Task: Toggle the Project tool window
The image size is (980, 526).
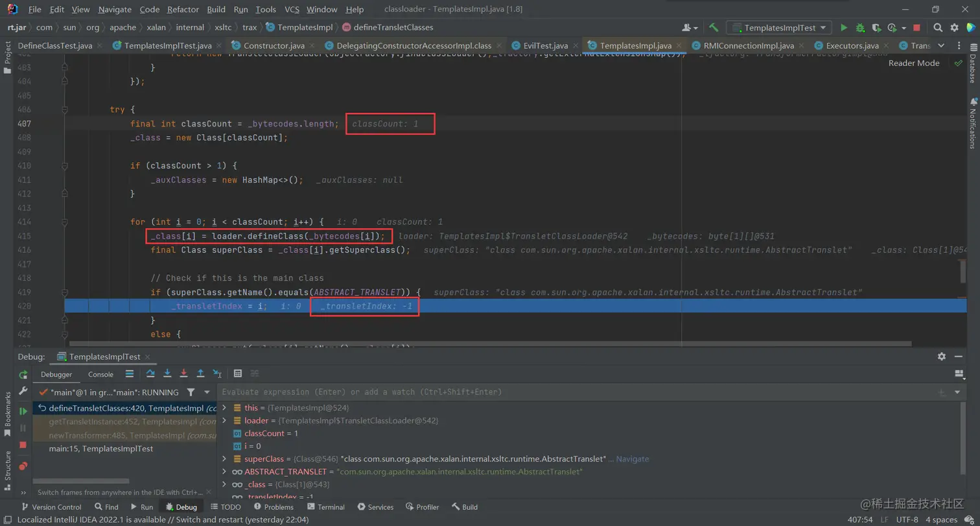Action: [8, 58]
